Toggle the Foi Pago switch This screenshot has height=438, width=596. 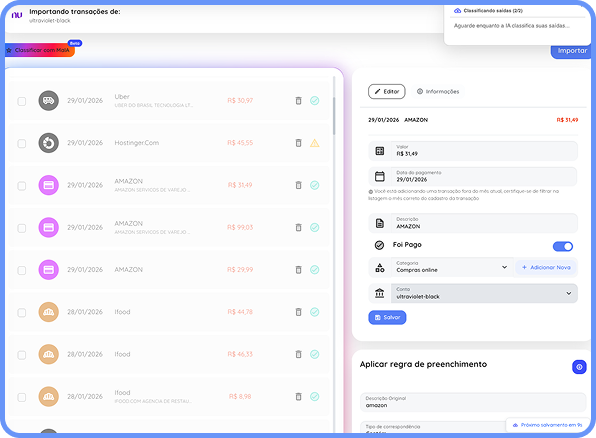coord(563,246)
